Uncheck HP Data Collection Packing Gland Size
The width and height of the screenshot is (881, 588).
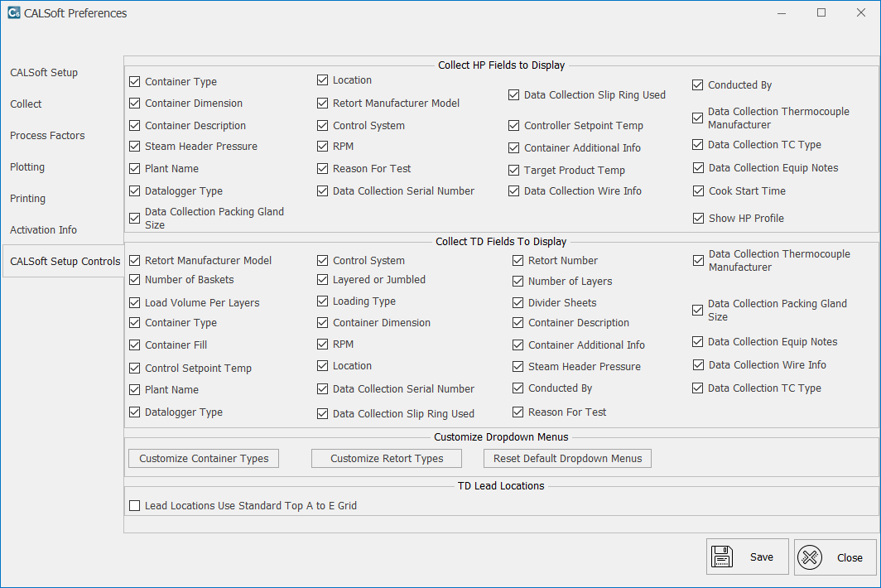(x=135, y=218)
